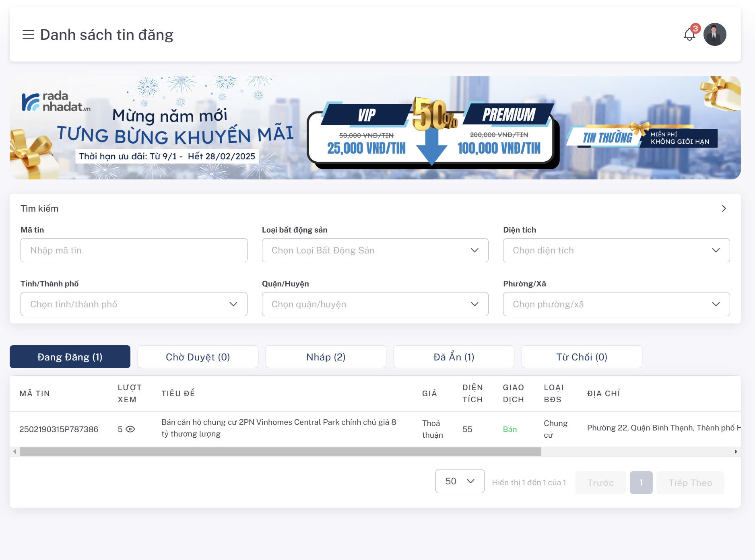The height and width of the screenshot is (560, 755).
Task: Open the Chọn tỉnh/thành phố dropdown
Action: (134, 304)
